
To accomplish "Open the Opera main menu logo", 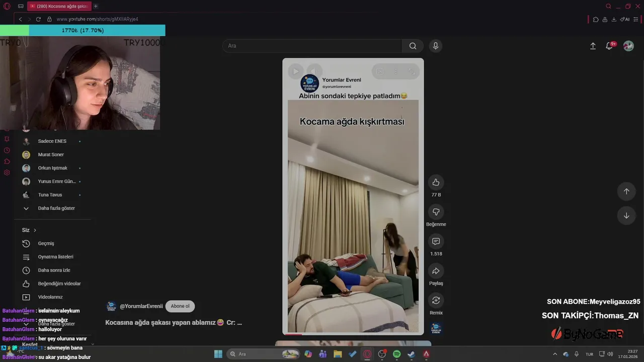I will point(7,6).
